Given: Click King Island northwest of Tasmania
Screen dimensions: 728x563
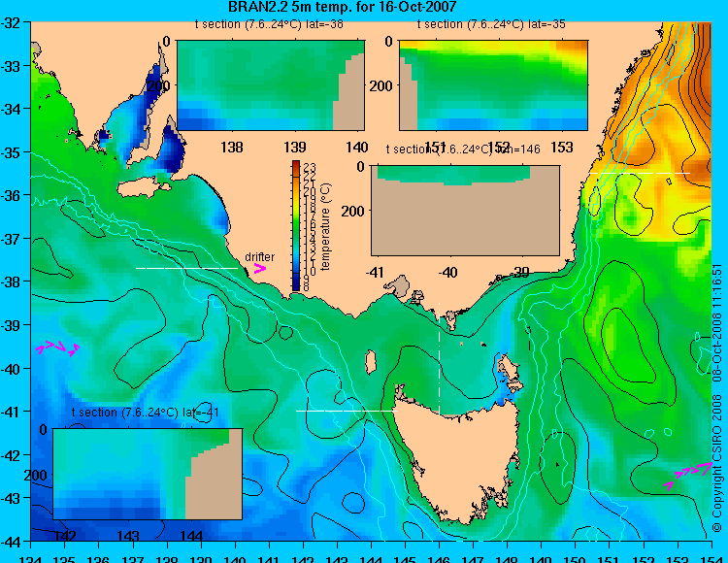Looking at the screenshot, I should (x=371, y=362).
